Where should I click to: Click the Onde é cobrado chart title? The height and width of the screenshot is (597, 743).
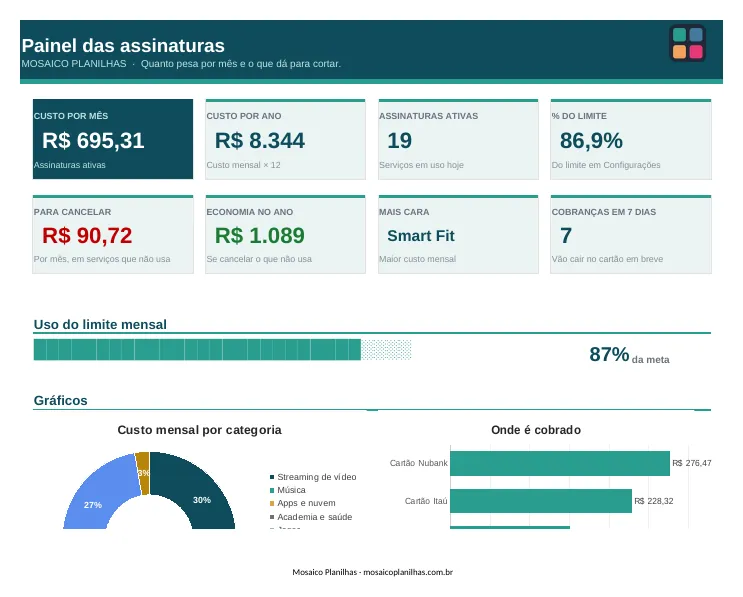coord(536,430)
